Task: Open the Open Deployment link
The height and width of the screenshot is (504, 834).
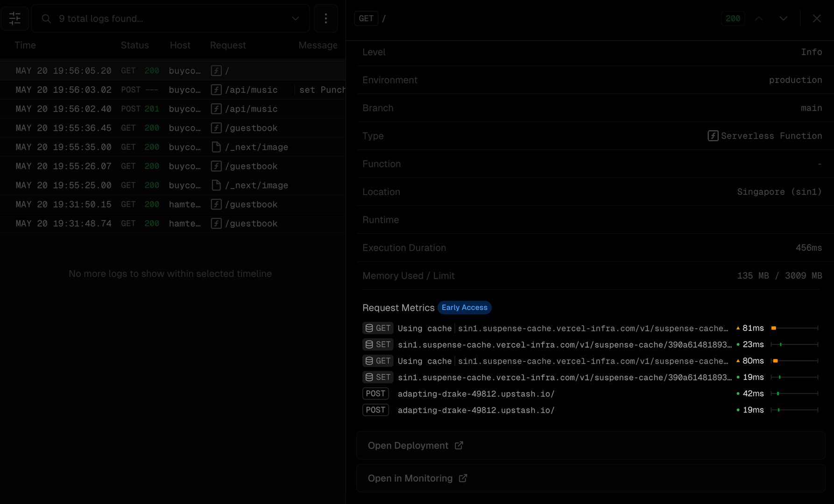Action: pos(408,446)
